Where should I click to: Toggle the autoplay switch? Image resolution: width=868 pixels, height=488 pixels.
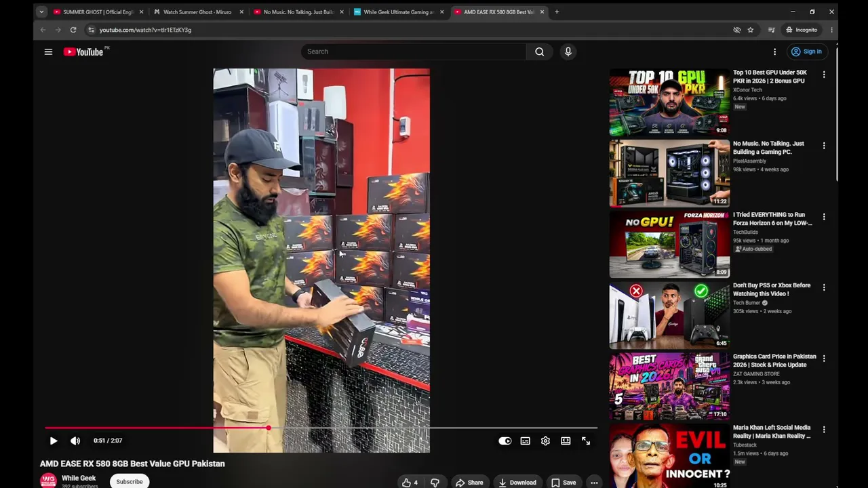[505, 441]
